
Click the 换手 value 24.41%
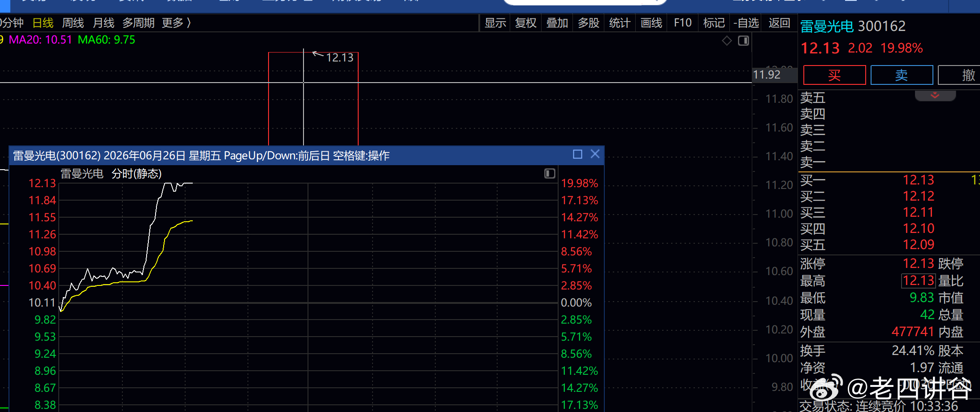(x=913, y=351)
